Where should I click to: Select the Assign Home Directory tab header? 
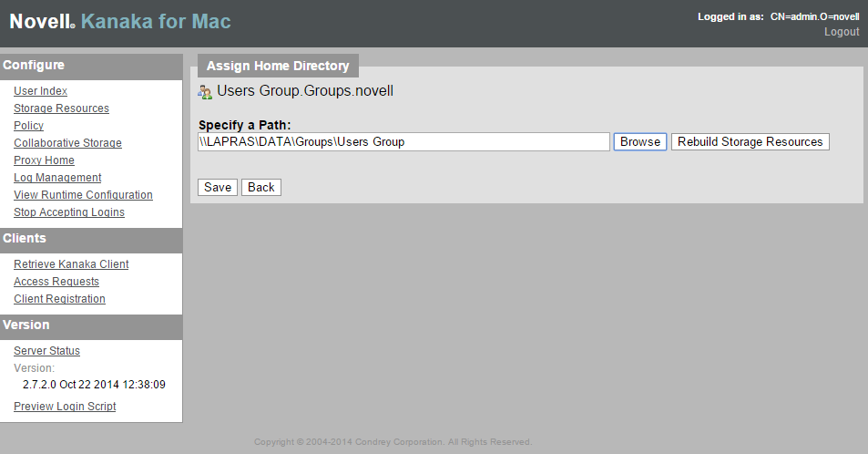click(278, 66)
